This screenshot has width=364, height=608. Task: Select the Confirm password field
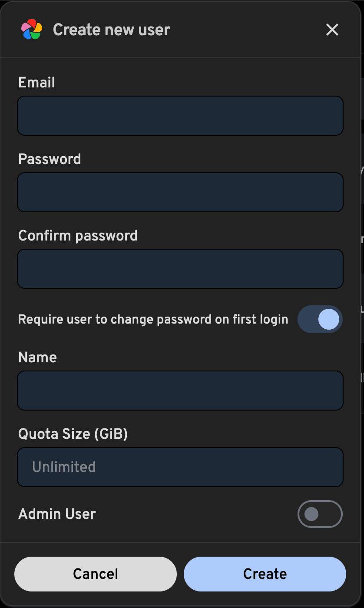pyautogui.click(x=180, y=268)
